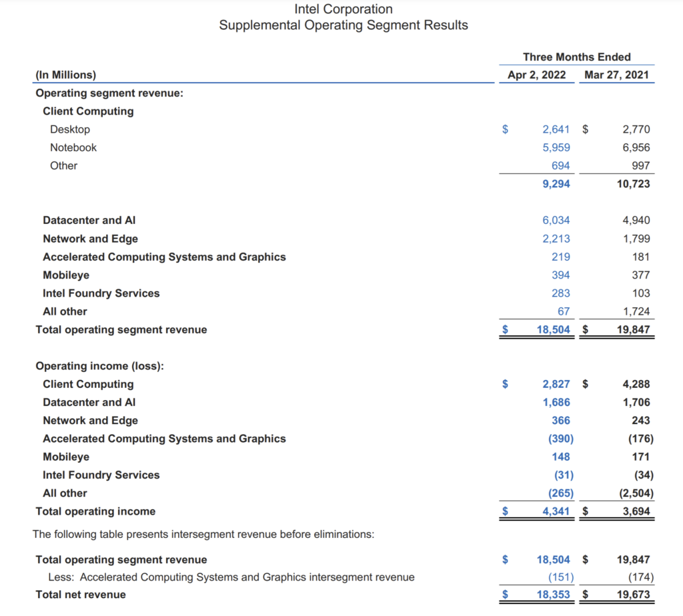The image size is (683, 616).
Task: Click the "Total operating income" label
Action: [95, 511]
